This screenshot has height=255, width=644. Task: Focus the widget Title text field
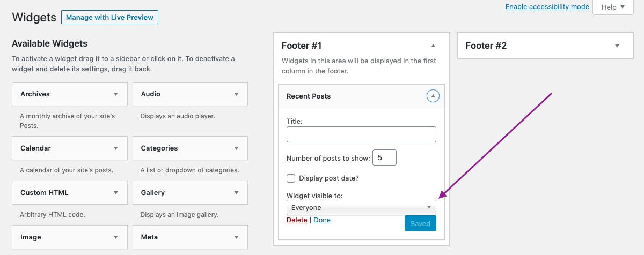point(361,134)
